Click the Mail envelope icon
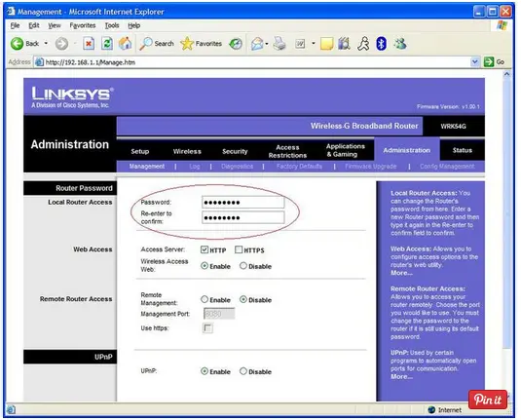Viewport: 521px width, 420px height. (257, 44)
